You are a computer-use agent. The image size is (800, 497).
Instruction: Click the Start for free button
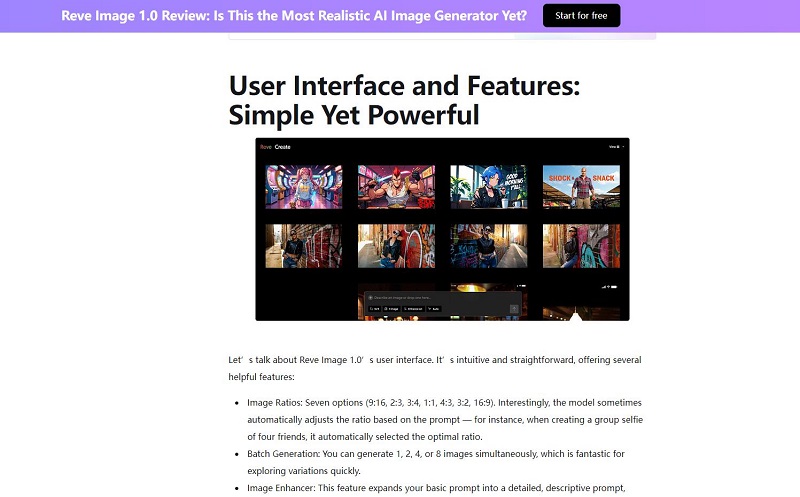coord(581,16)
